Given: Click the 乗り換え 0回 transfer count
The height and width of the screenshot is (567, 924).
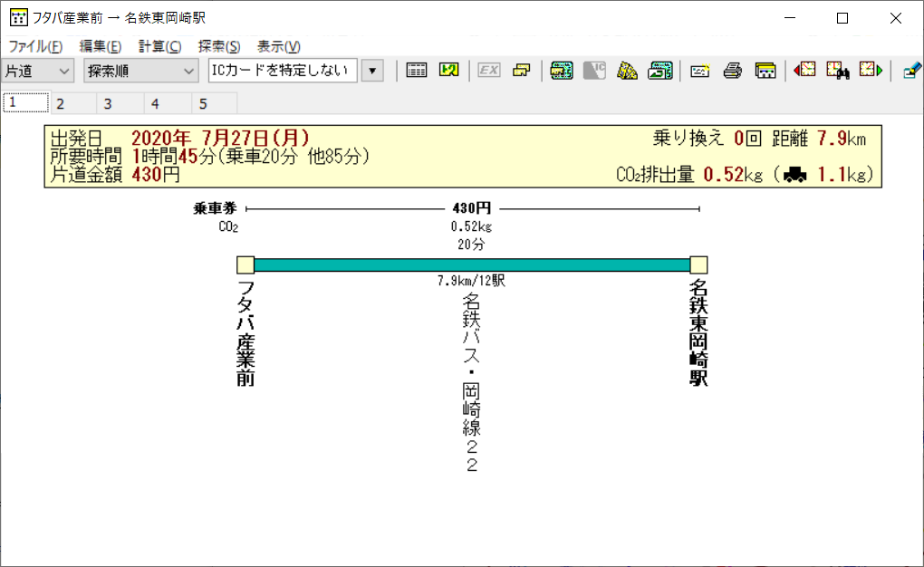Looking at the screenshot, I should [707, 138].
